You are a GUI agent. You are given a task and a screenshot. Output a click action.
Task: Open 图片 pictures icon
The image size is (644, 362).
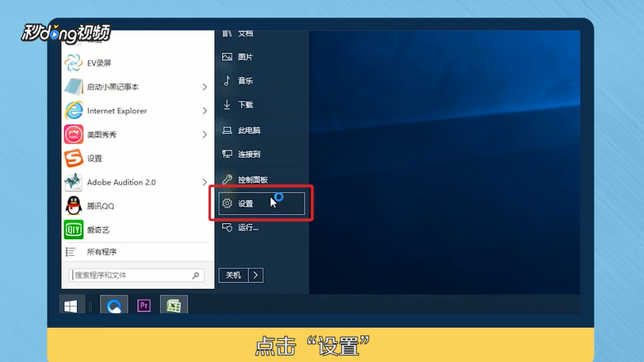227,57
